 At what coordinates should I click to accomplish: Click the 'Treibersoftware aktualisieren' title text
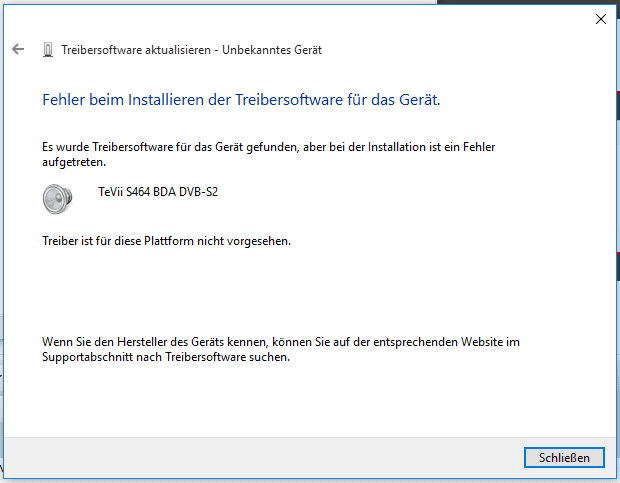click(x=136, y=50)
